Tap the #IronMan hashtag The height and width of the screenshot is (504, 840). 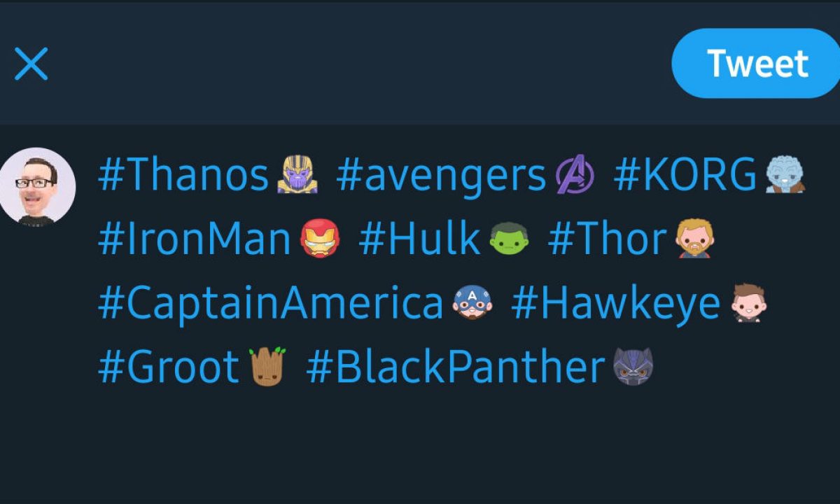tap(194, 239)
